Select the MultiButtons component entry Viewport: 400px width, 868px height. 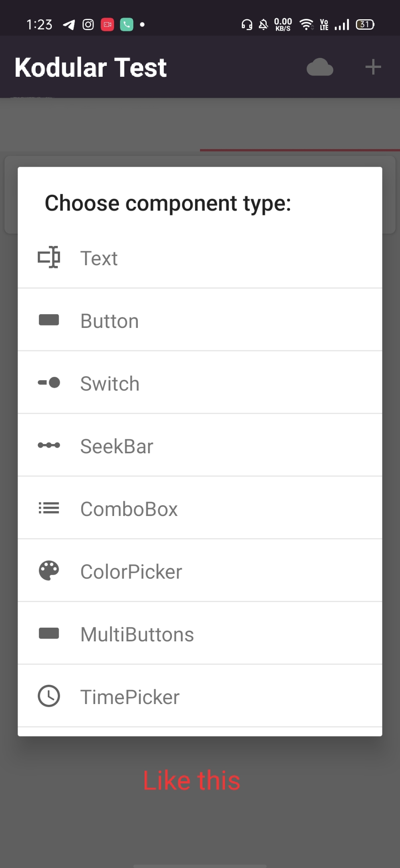[x=137, y=635]
